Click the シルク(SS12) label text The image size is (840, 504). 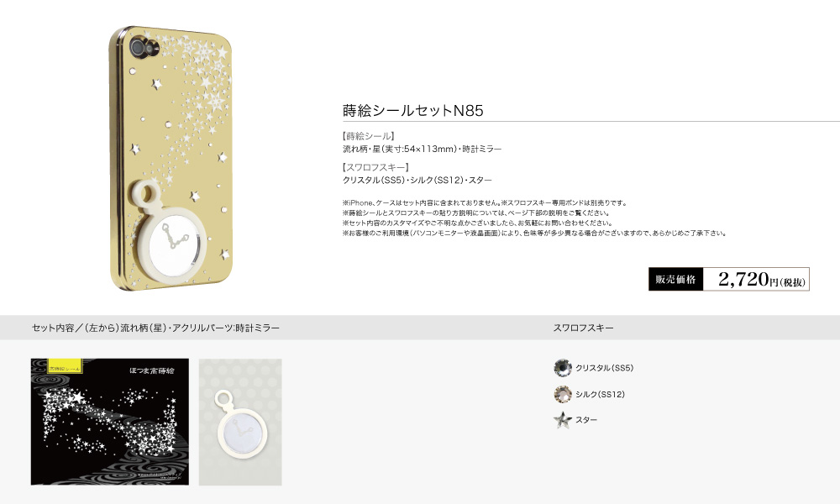[x=601, y=394]
